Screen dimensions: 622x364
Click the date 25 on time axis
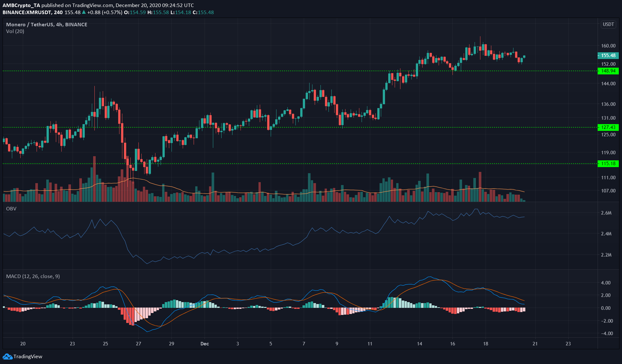tap(106, 344)
